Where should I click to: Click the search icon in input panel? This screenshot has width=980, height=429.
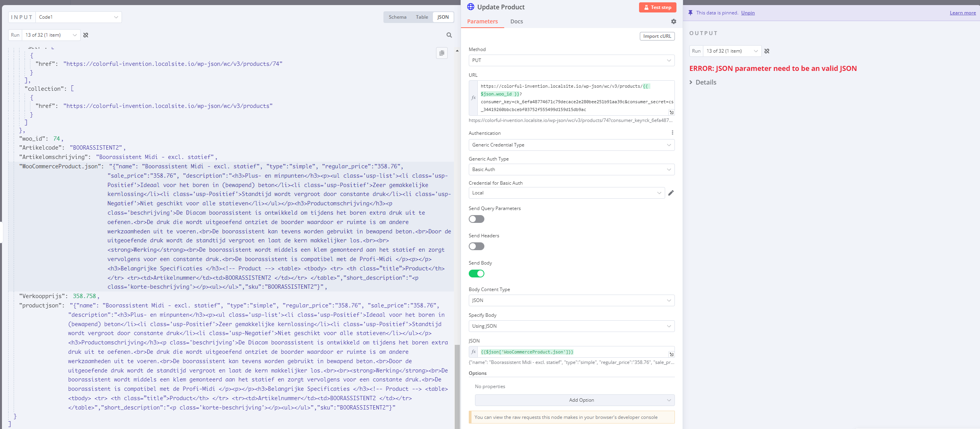[x=449, y=35]
